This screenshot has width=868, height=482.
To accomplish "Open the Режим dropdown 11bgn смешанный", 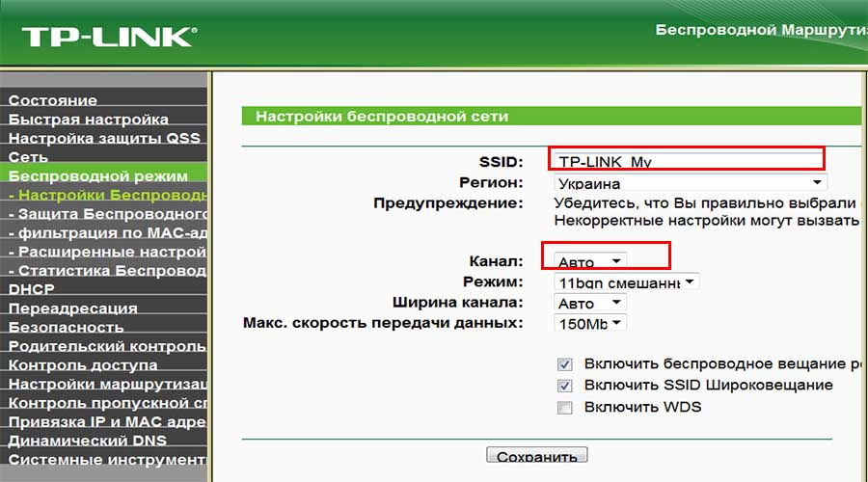I will pyautogui.click(x=627, y=282).
